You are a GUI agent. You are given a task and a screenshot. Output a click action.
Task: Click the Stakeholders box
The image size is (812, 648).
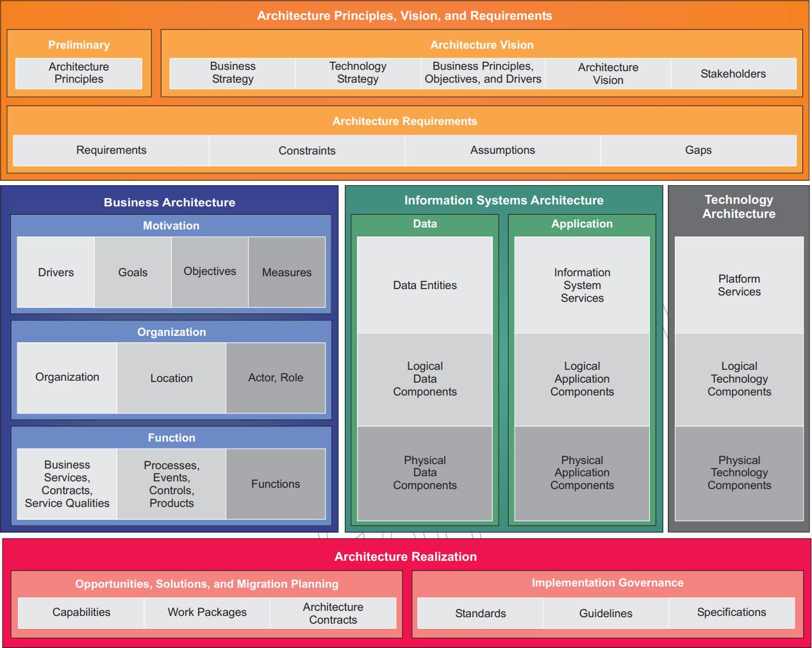(733, 74)
